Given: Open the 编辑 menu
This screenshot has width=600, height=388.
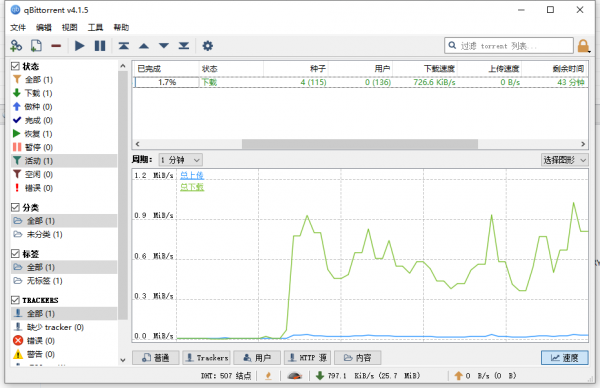Looking at the screenshot, I should (44, 27).
